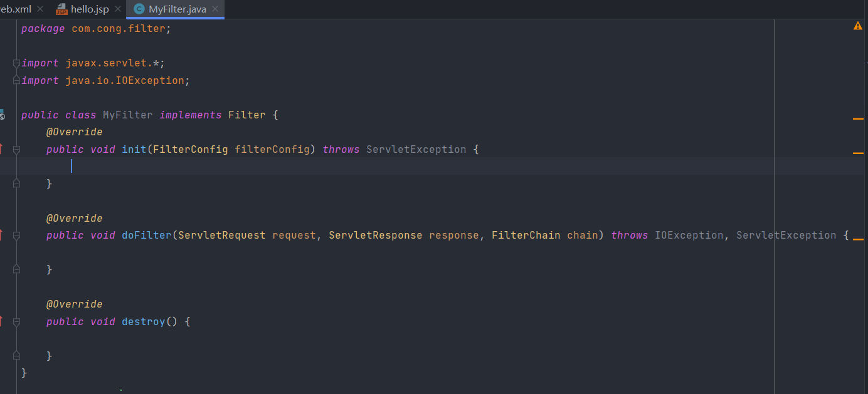Click the class gutter icon beside MyFilter declaration
The width and height of the screenshot is (868, 394).
point(2,115)
